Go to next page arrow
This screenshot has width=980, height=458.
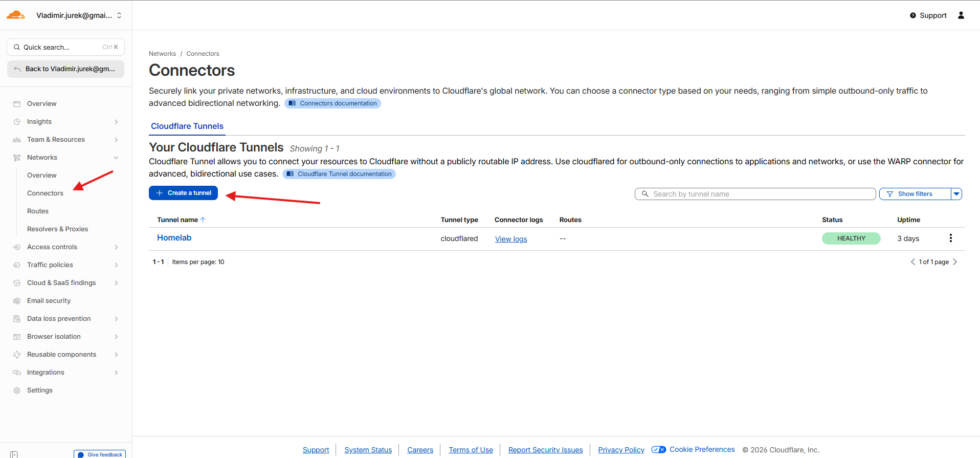pos(955,262)
